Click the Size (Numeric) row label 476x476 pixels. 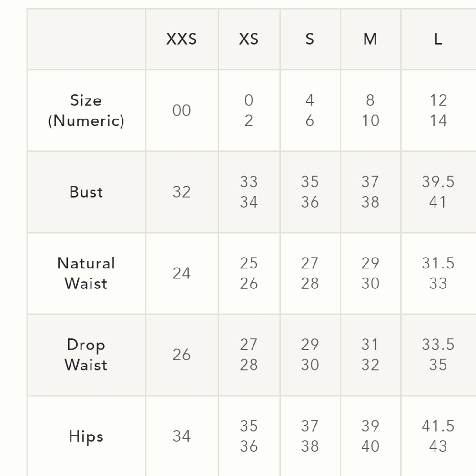pos(86,110)
